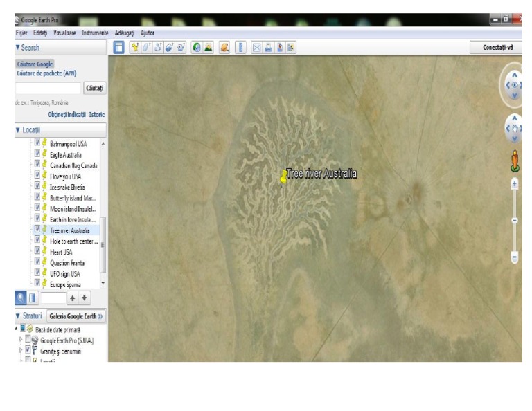Click in the search text field
This screenshot has width=532, height=411.
coord(48,88)
